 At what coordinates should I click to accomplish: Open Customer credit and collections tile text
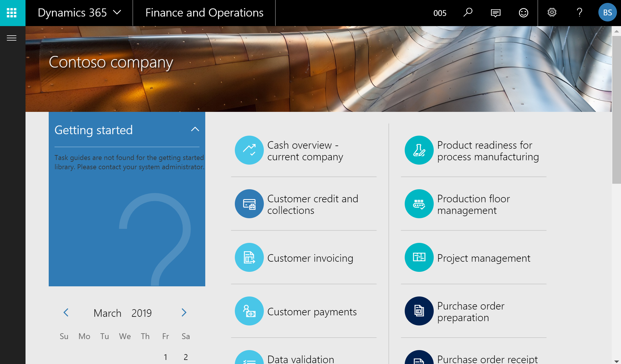(x=313, y=204)
